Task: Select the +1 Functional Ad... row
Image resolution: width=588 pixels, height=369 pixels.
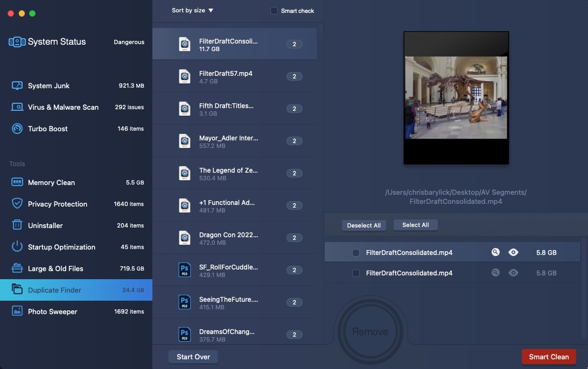Action: point(234,205)
